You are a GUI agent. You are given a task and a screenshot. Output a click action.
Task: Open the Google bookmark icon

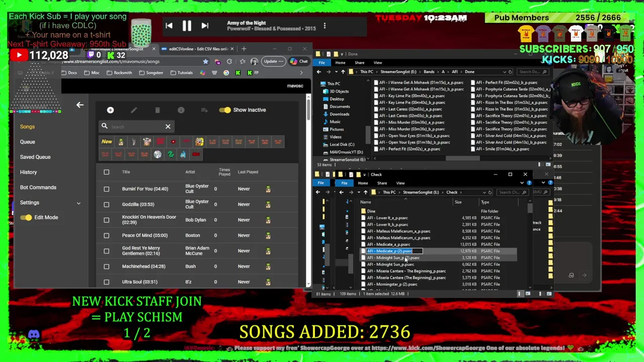click(x=226, y=72)
